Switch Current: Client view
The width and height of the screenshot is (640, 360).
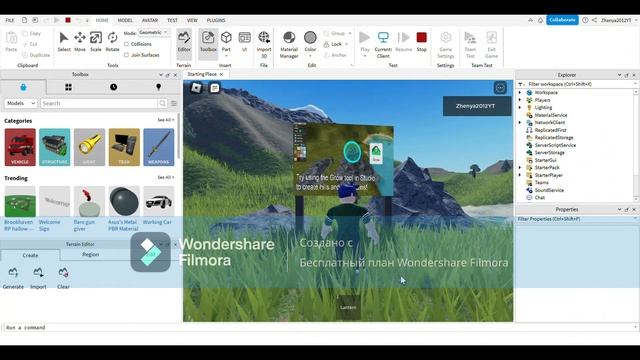[x=383, y=44]
